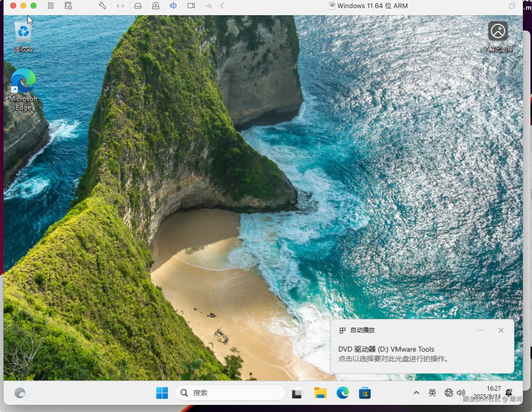Open File Explorer from the taskbar
The height and width of the screenshot is (412, 532).
pyautogui.click(x=320, y=393)
